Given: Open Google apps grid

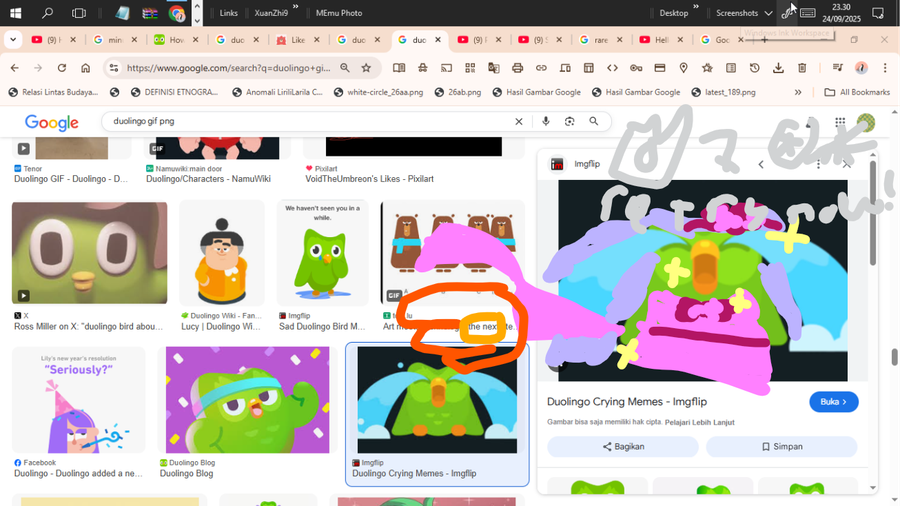Looking at the screenshot, I should [840, 122].
